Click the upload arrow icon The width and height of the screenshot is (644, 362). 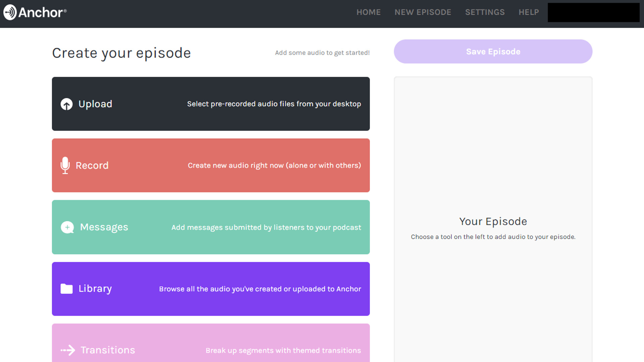[x=66, y=104]
